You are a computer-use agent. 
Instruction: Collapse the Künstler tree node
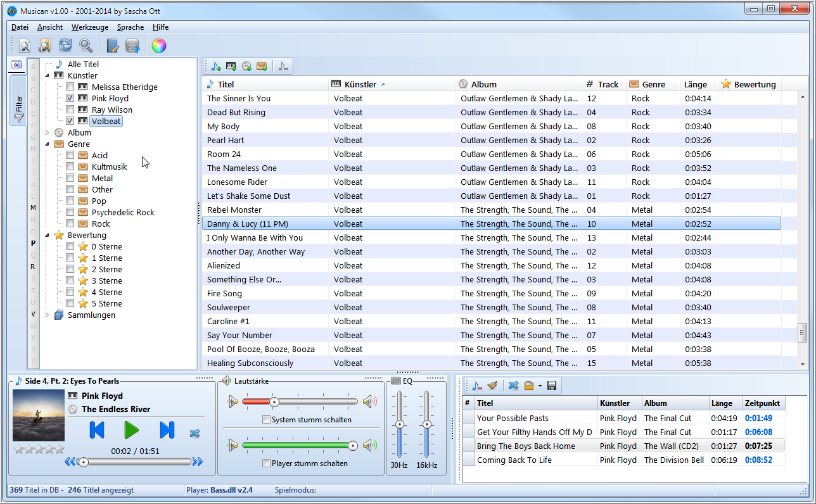(x=48, y=75)
